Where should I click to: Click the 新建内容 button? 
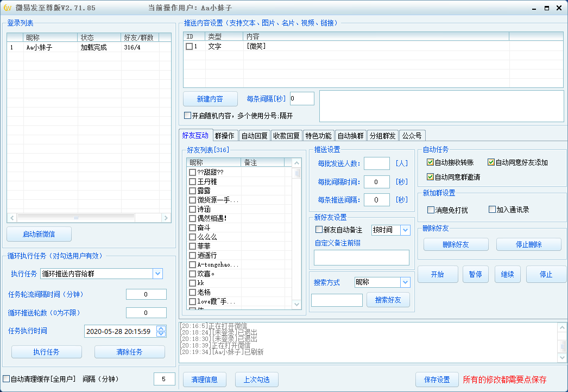point(210,99)
